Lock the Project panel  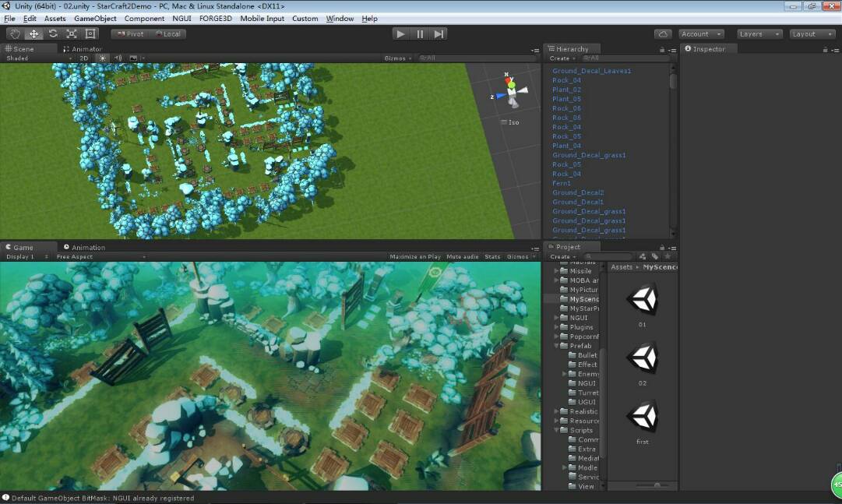click(661, 248)
